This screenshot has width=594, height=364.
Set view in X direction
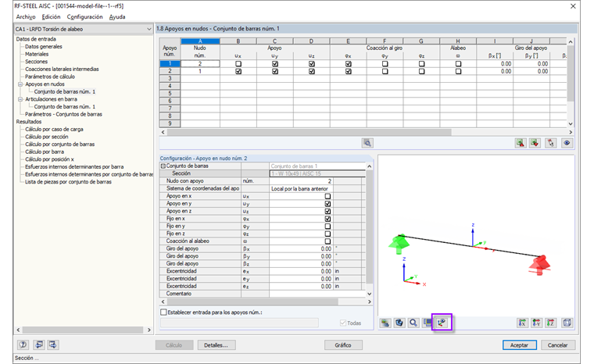pos(522,323)
